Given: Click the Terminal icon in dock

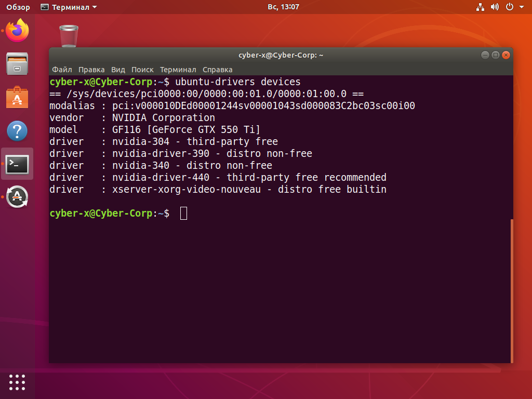Looking at the screenshot, I should pyautogui.click(x=17, y=164).
